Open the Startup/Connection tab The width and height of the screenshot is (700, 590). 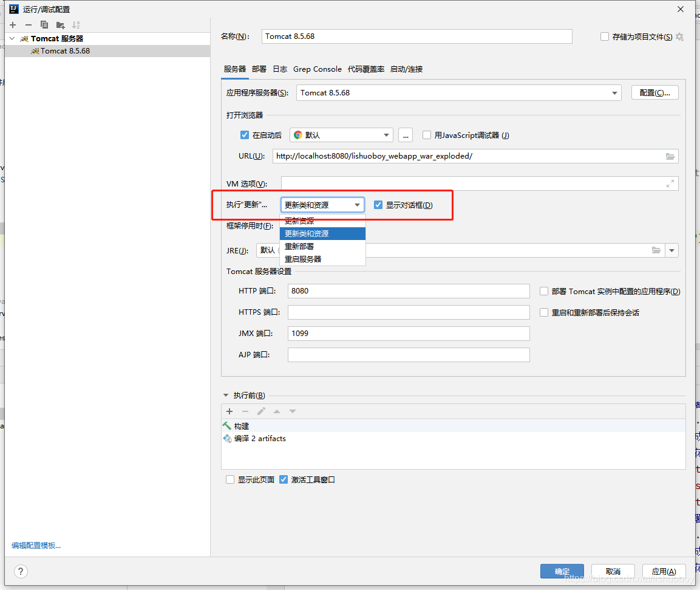[406, 69]
